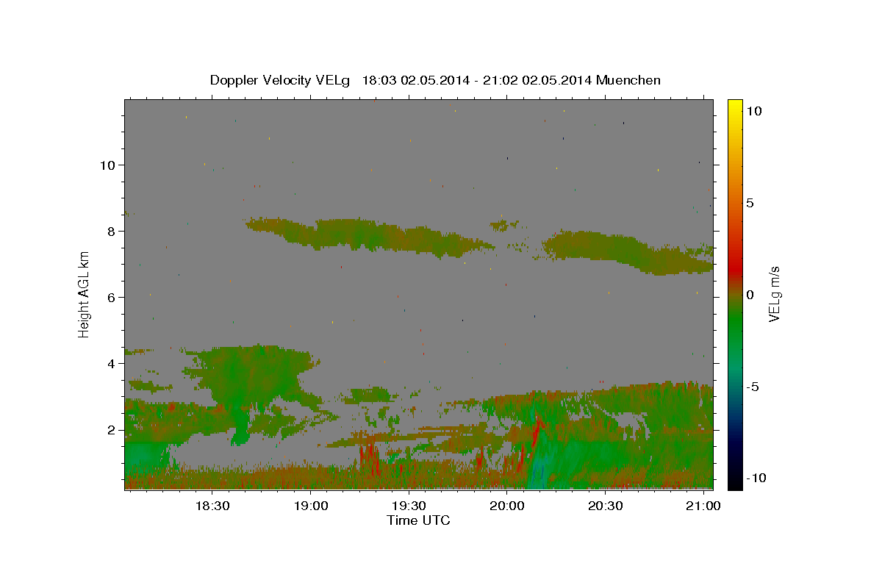Click the 'Height AGL km' axis title
882x588 pixels.
point(85,294)
